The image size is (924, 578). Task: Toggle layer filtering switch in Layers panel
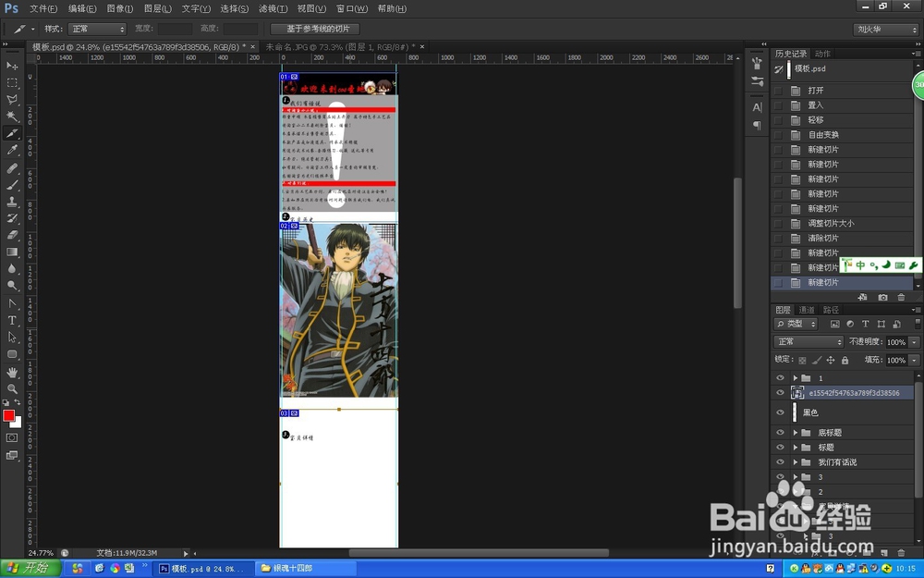(x=918, y=324)
